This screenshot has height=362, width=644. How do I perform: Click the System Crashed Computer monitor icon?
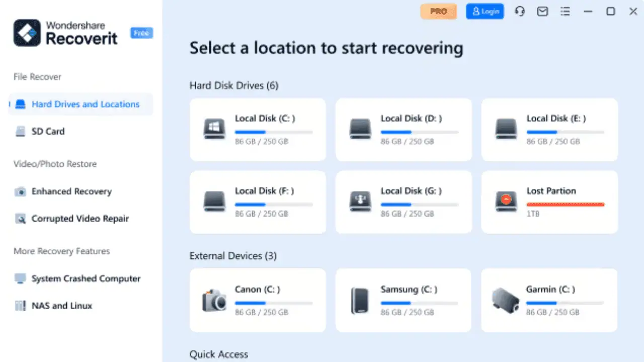tap(20, 279)
